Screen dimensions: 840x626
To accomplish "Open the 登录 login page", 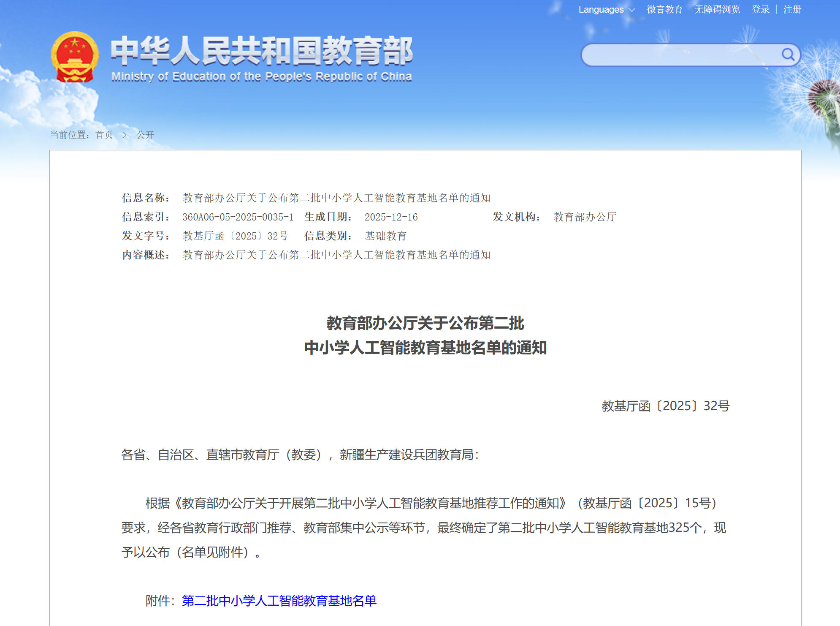I will point(761,9).
